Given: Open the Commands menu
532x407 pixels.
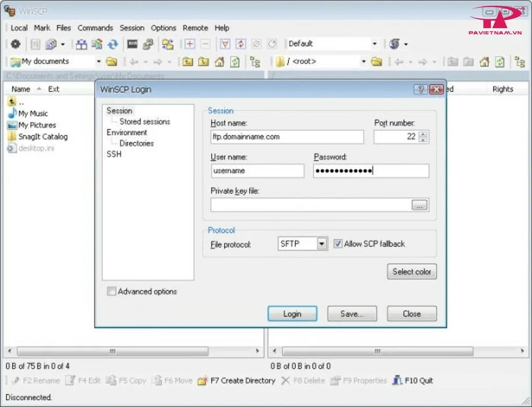Looking at the screenshot, I should 95,28.
